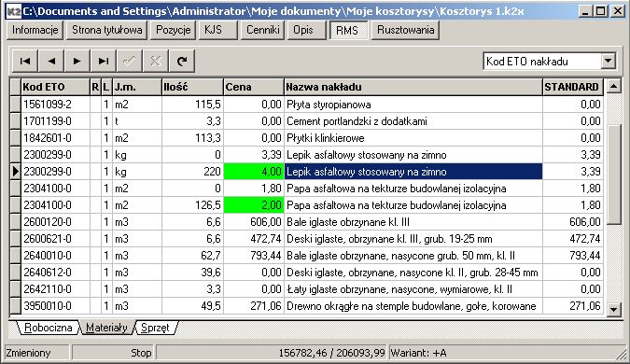
Task: Click current-row indicator arrow
Action: pos(15,172)
